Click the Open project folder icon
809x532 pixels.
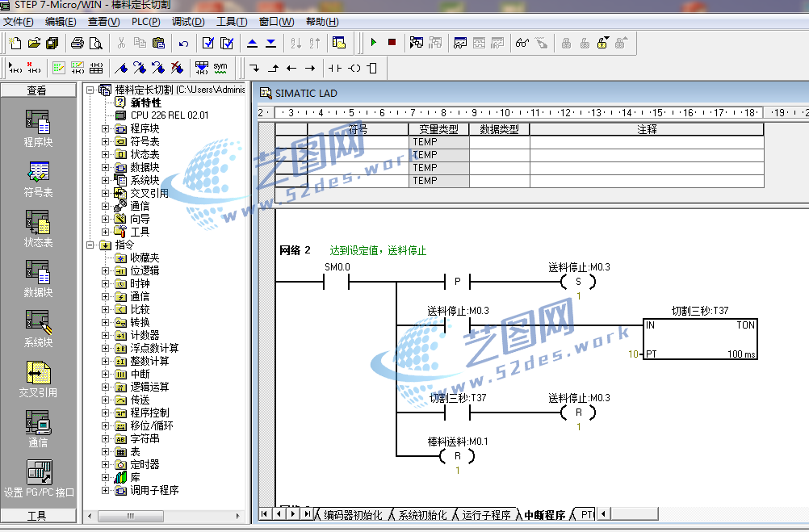tap(34, 43)
